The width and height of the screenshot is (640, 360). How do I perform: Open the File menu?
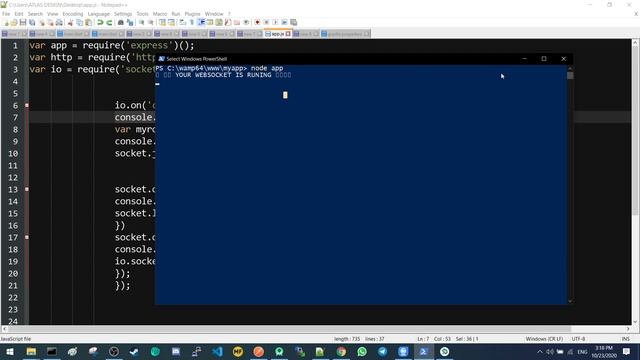coord(6,14)
